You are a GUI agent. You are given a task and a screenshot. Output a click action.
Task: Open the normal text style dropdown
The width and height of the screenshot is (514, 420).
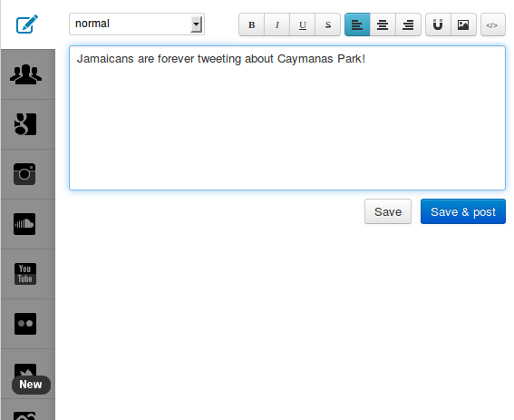pos(137,24)
